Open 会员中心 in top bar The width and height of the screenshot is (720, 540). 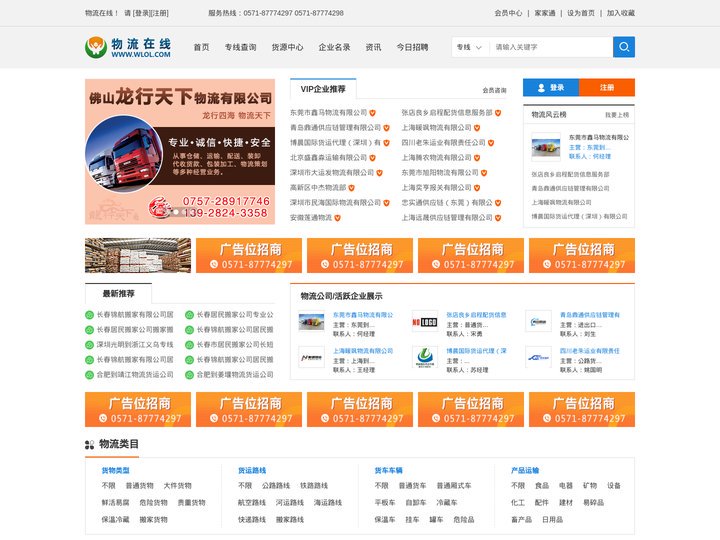508,13
